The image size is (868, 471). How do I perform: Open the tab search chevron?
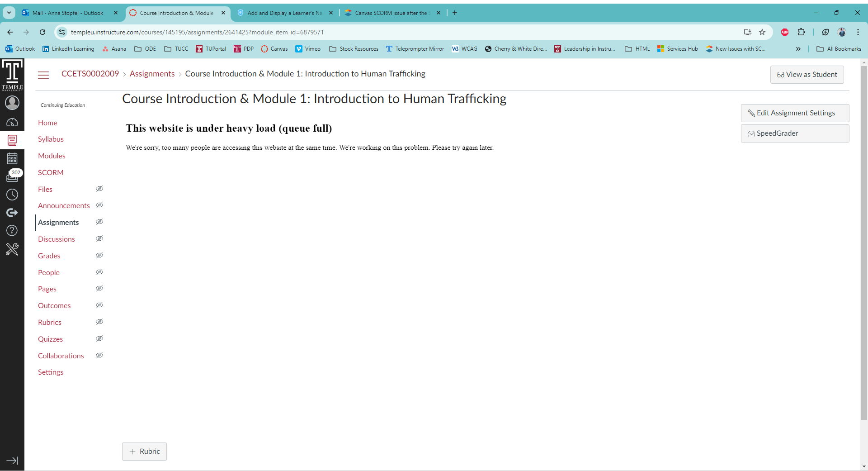pyautogui.click(x=9, y=13)
